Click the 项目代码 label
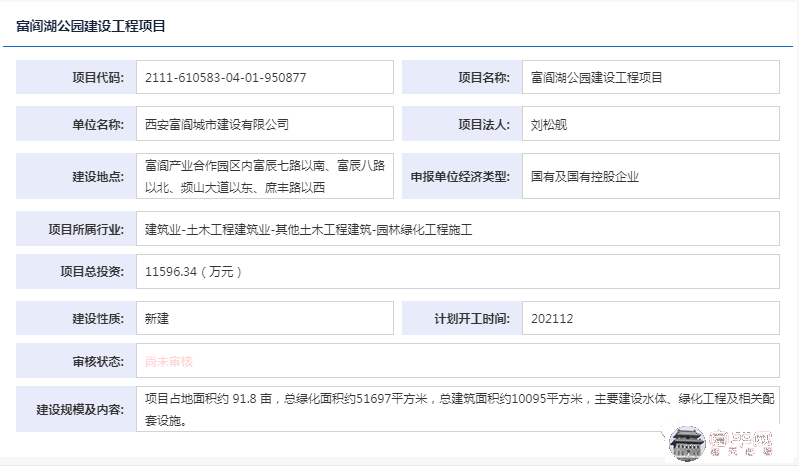 coord(98,77)
